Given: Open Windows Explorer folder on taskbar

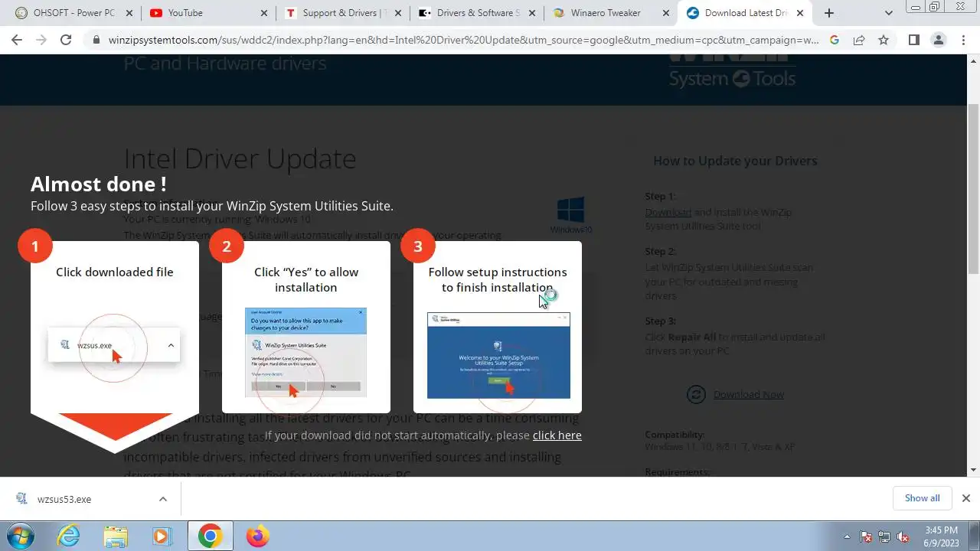Looking at the screenshot, I should 116,536.
